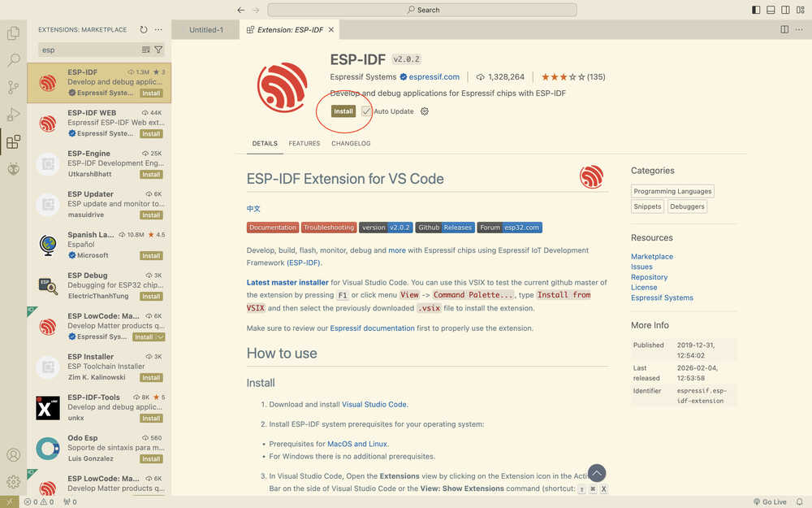
Task: Enable the Auto Update checkbox
Action: [366, 111]
